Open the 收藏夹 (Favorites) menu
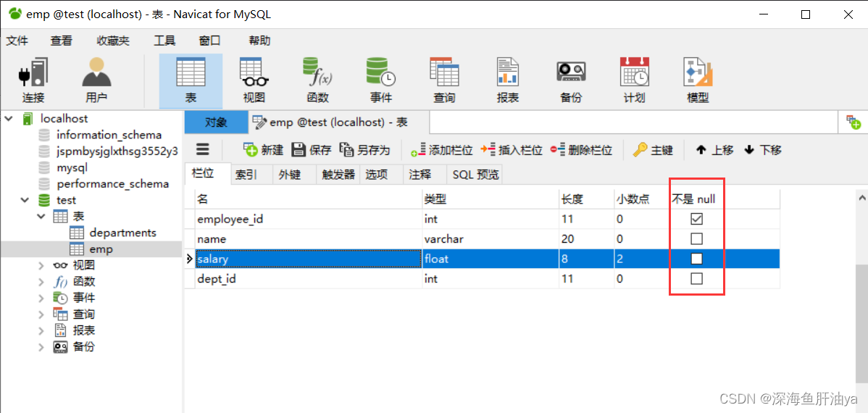 pos(113,41)
